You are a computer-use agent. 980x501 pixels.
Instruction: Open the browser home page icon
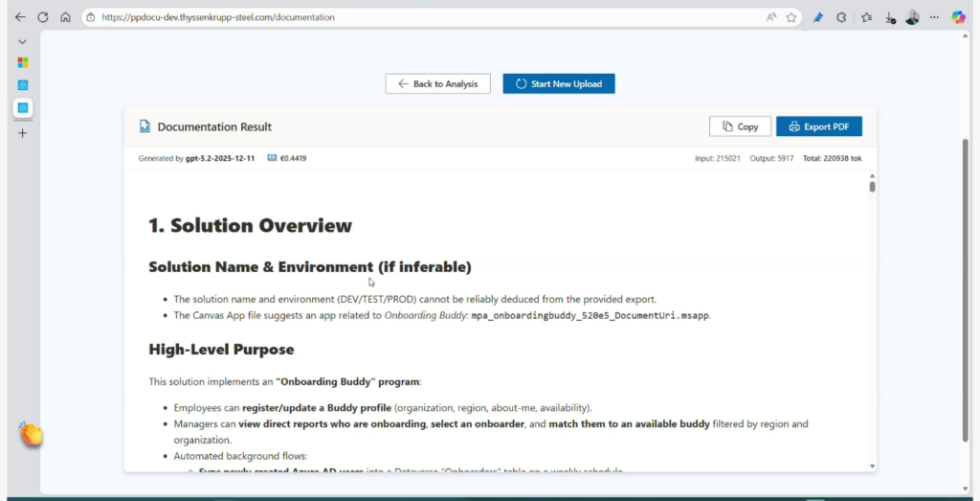point(65,17)
